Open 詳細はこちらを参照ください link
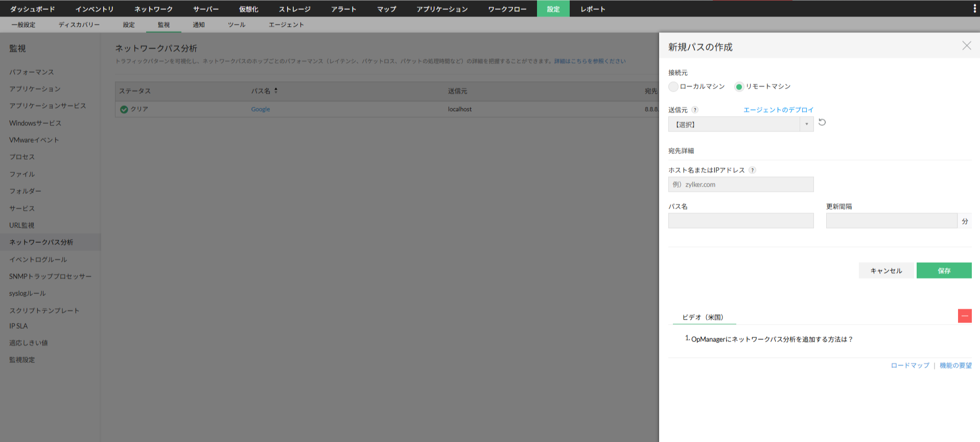The width and height of the screenshot is (980, 442). [x=590, y=61]
